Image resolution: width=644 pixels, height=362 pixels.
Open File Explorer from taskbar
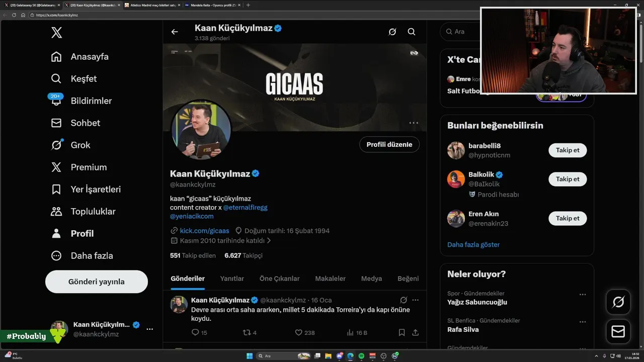coord(328,356)
